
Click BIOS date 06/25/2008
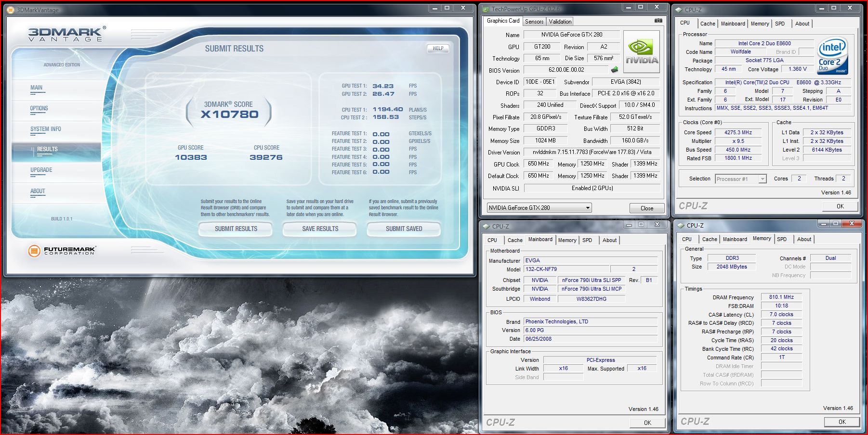tap(591, 339)
